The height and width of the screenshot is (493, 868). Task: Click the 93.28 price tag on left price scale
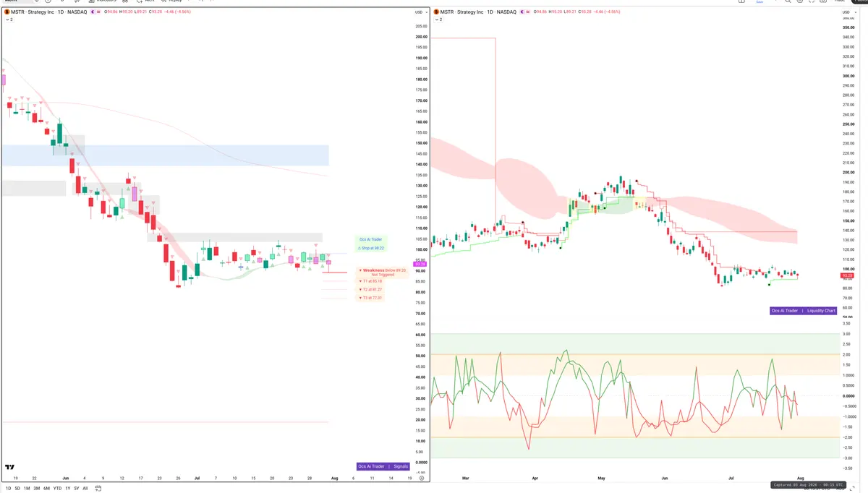click(x=419, y=265)
